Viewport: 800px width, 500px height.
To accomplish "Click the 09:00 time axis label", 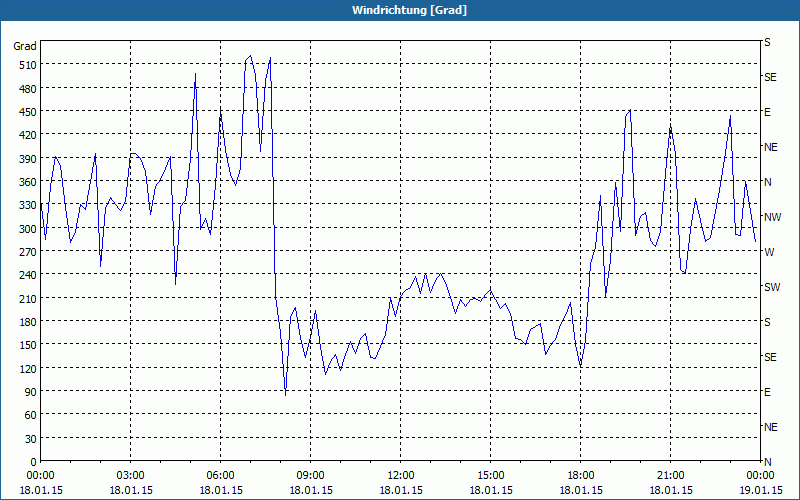I will click(x=311, y=476).
